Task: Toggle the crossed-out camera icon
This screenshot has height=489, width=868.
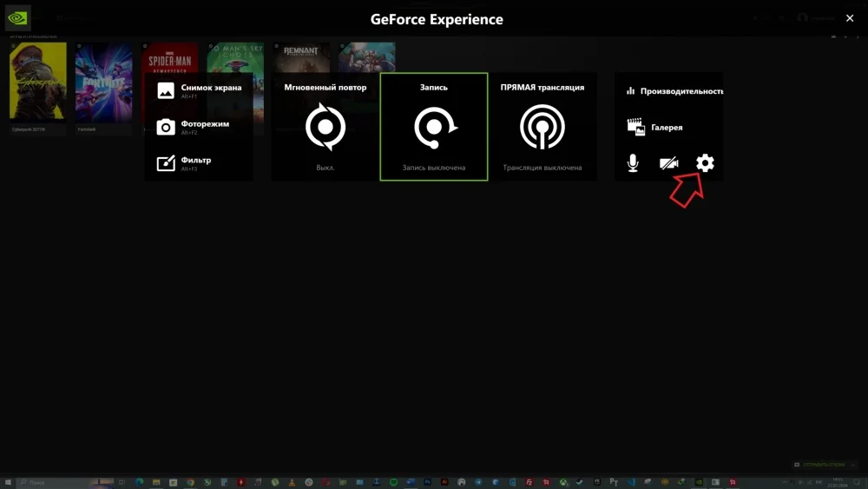Action: point(668,162)
